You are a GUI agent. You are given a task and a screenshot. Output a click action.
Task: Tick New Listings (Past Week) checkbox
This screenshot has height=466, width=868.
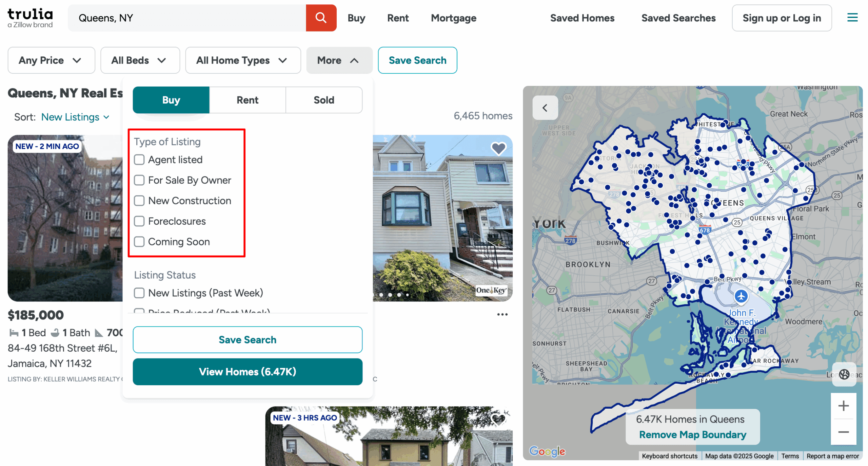[139, 293]
